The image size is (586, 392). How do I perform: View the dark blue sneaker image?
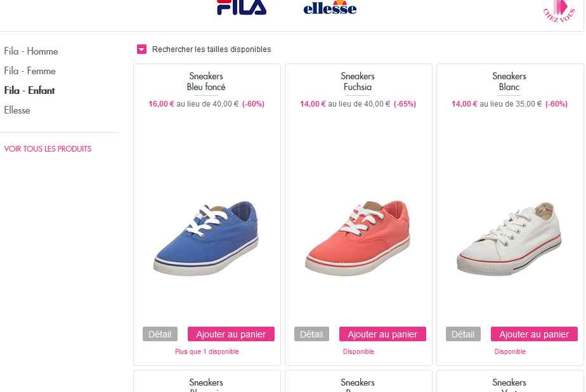click(x=206, y=237)
